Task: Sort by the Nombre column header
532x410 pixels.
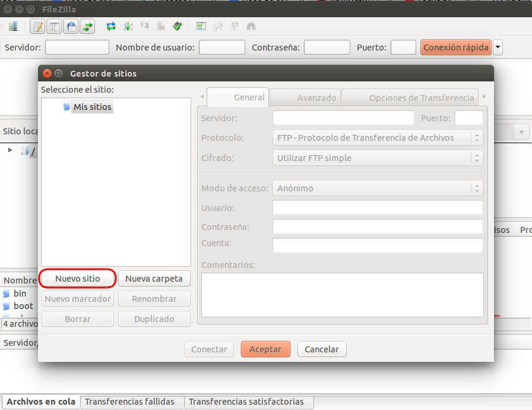Action: [x=20, y=280]
